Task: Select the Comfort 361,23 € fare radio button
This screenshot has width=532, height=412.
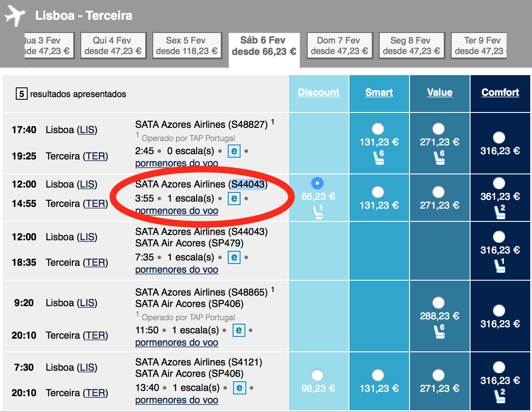Action: coord(499,183)
